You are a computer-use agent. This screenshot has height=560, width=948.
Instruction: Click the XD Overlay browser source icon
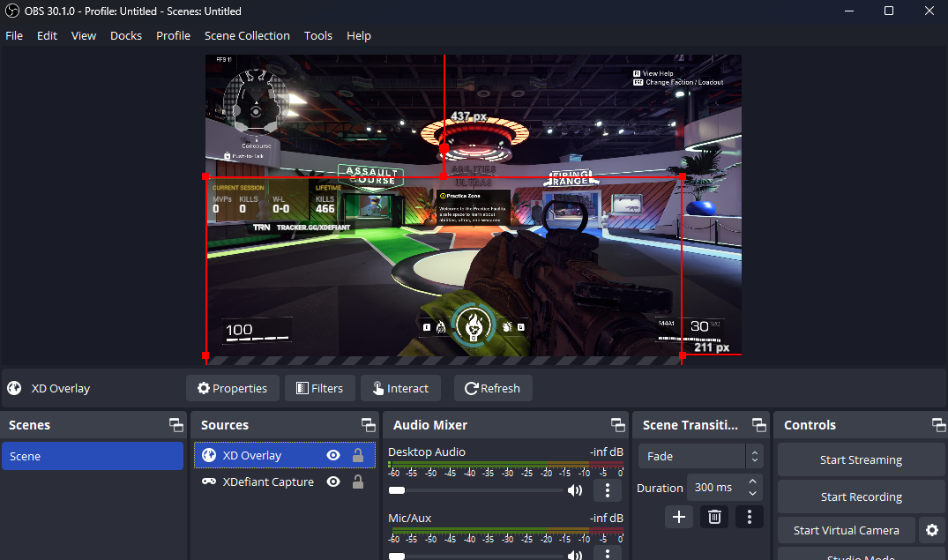[209, 455]
